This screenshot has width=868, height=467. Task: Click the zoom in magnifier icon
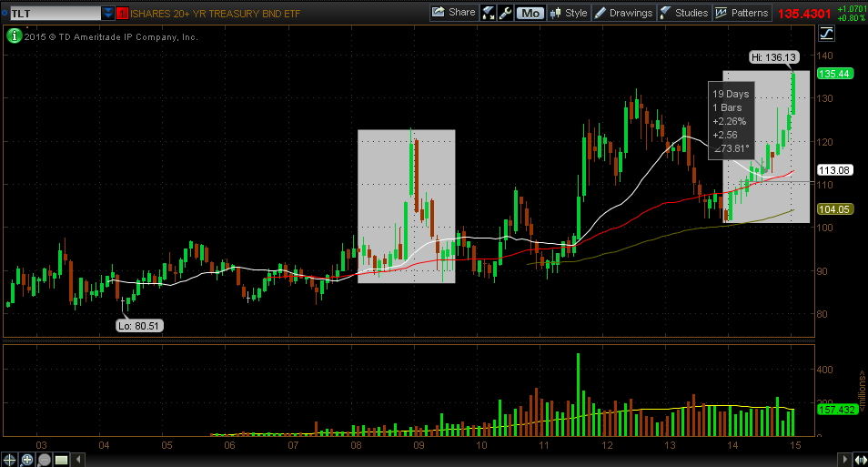(x=26, y=459)
